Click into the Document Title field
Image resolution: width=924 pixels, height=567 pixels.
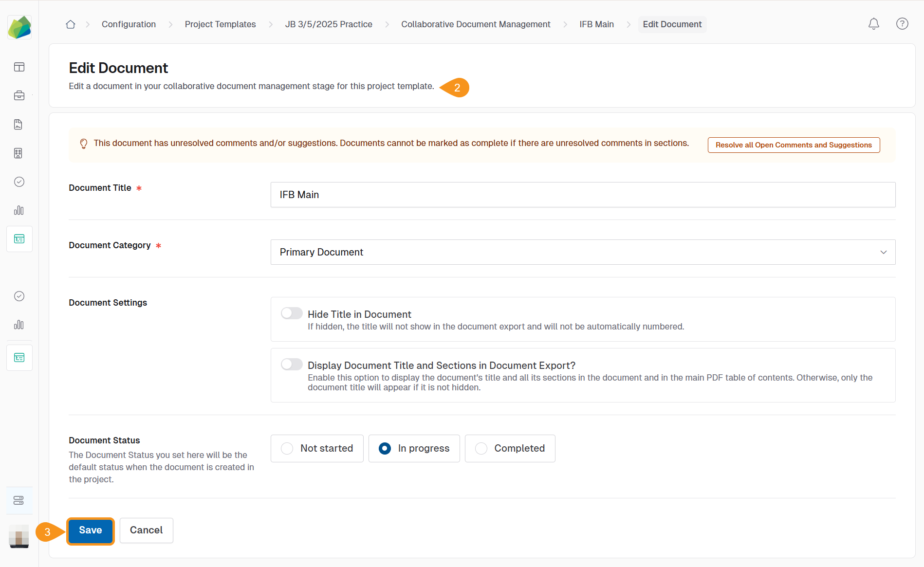(583, 195)
